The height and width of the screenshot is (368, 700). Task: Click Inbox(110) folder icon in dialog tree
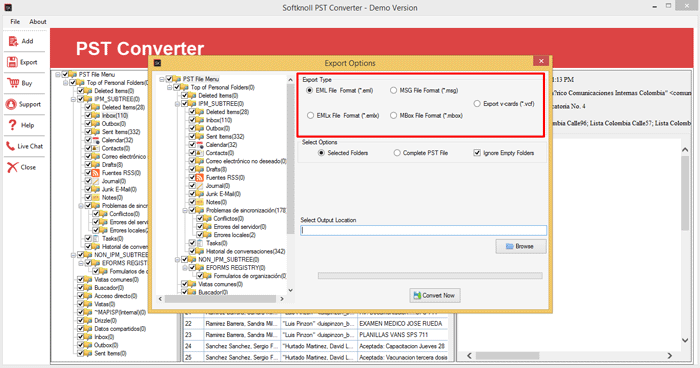pos(200,120)
